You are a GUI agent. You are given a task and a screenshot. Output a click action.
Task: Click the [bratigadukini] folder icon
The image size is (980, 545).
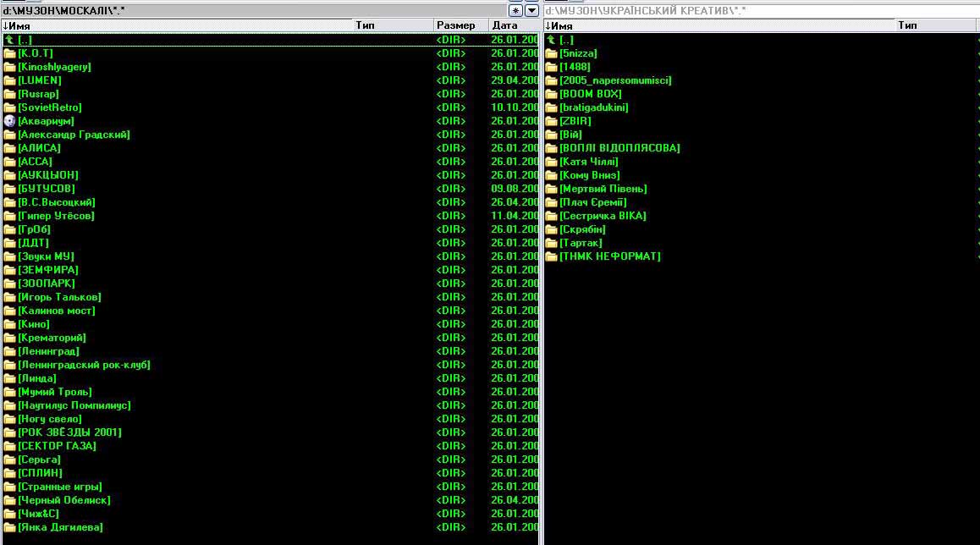[x=551, y=107]
